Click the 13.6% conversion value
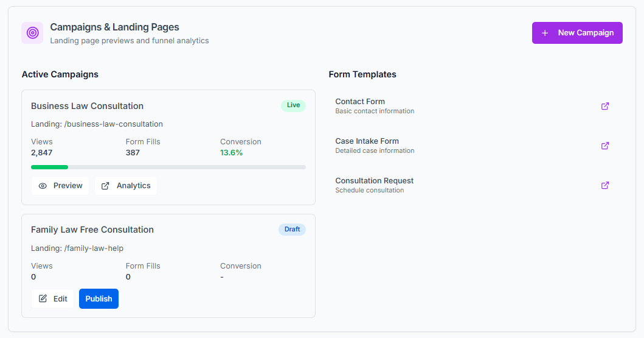The height and width of the screenshot is (338, 644). coord(231,153)
